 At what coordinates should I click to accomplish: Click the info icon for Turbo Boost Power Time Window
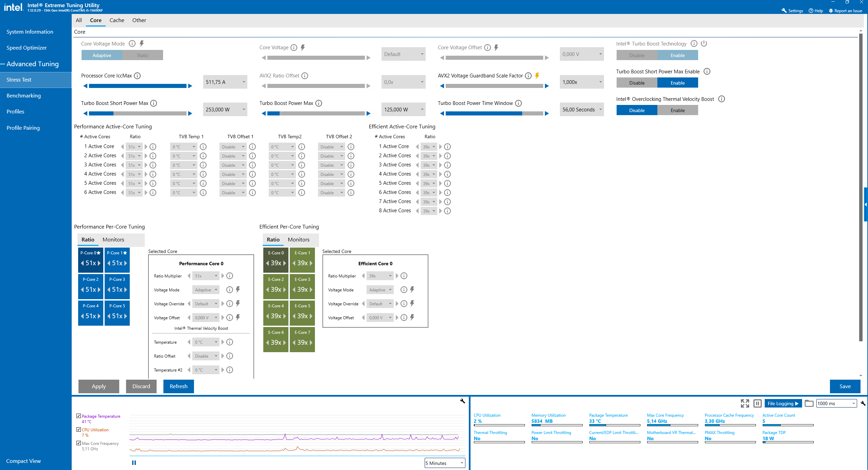(518, 103)
